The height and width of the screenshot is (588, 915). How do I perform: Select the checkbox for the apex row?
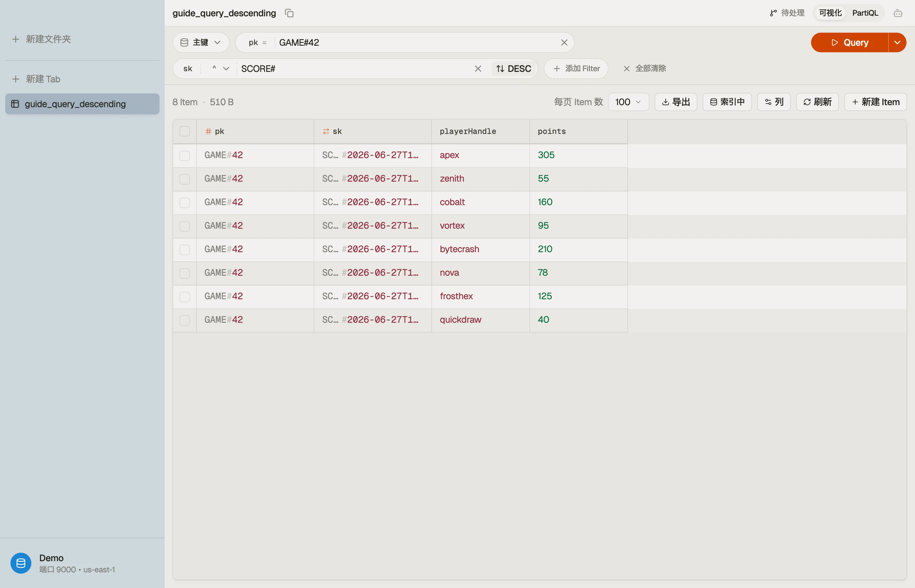pos(184,155)
